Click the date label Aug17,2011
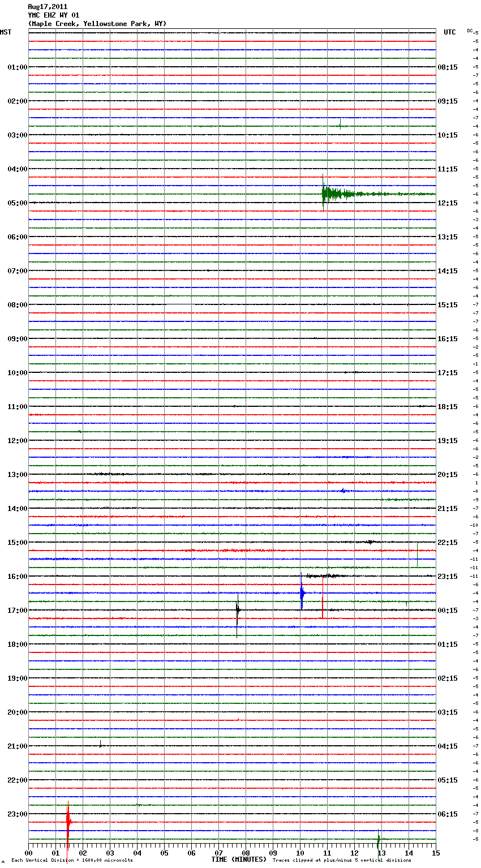 [48, 7]
